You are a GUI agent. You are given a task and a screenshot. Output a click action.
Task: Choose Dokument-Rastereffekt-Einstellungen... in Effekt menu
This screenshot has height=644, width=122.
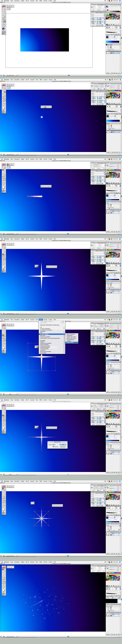(52, 325)
